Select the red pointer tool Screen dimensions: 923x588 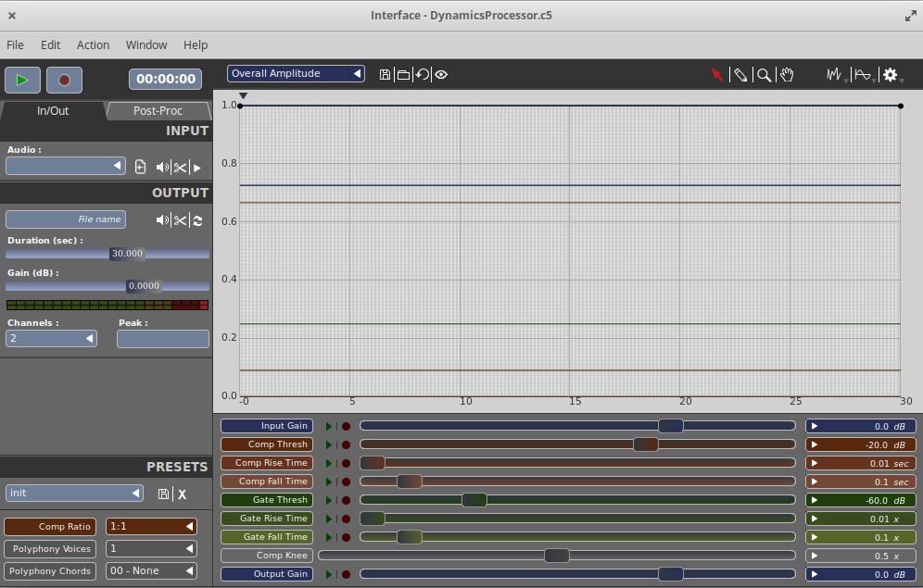[x=716, y=75]
